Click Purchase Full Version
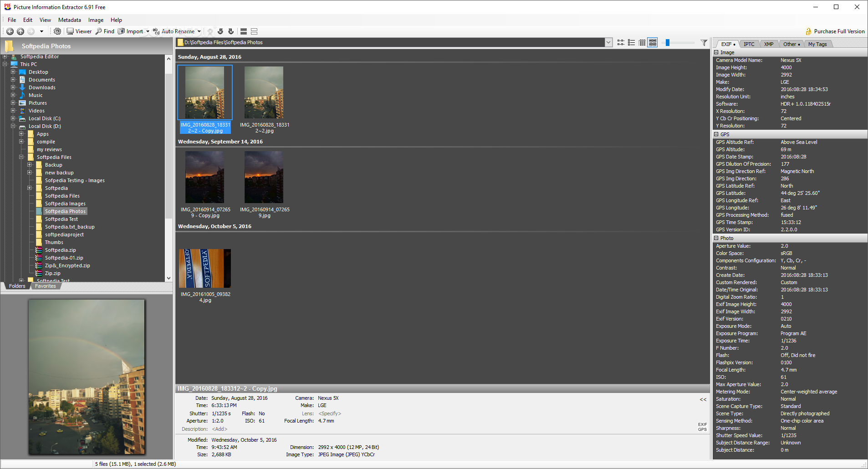 point(835,31)
